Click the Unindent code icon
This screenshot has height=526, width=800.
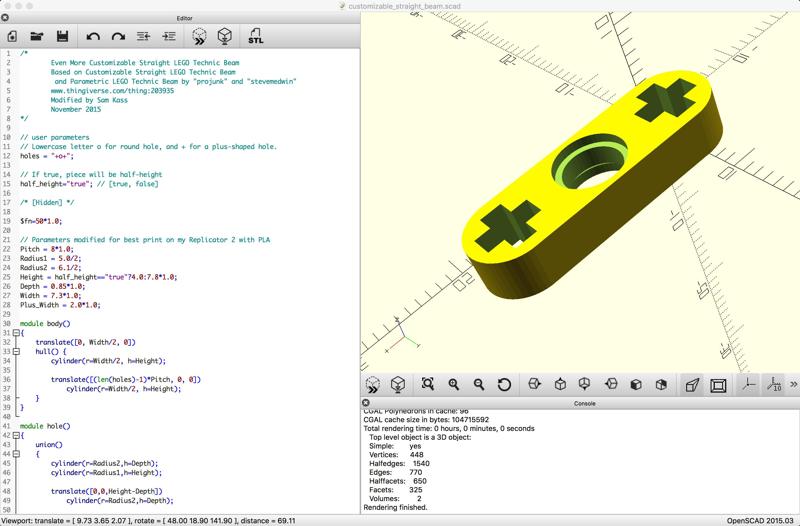[144, 36]
